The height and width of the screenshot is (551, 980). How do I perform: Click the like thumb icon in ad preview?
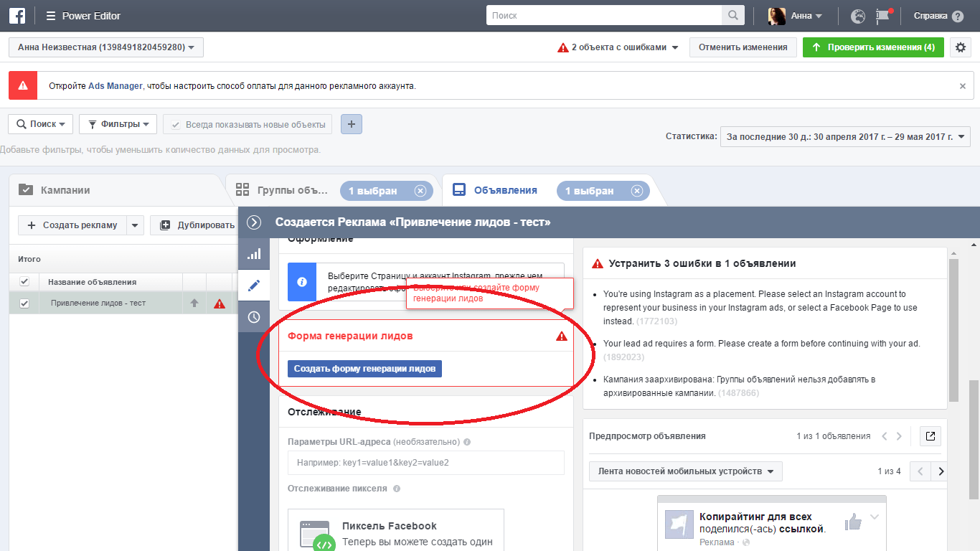pos(853,522)
